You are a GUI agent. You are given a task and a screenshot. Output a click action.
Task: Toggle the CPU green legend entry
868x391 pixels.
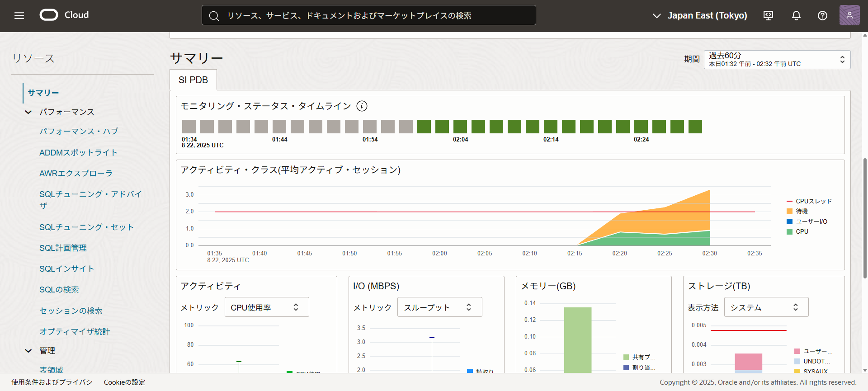point(798,231)
